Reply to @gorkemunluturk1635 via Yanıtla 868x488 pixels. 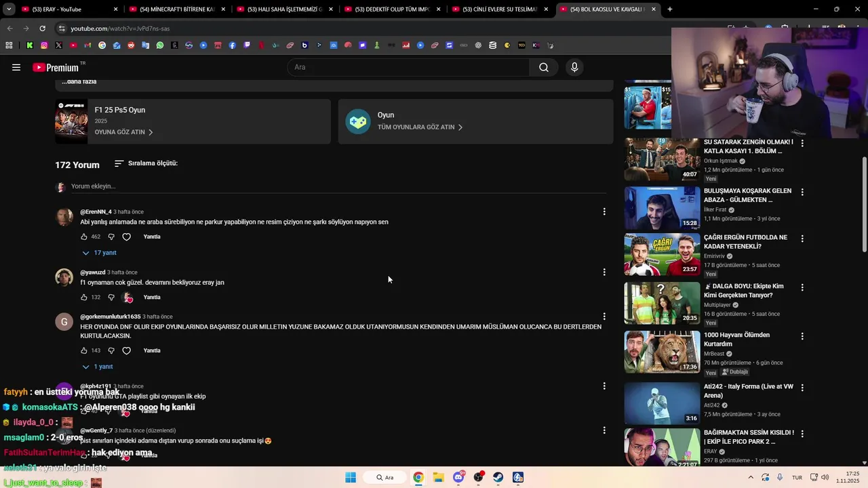pos(152,350)
